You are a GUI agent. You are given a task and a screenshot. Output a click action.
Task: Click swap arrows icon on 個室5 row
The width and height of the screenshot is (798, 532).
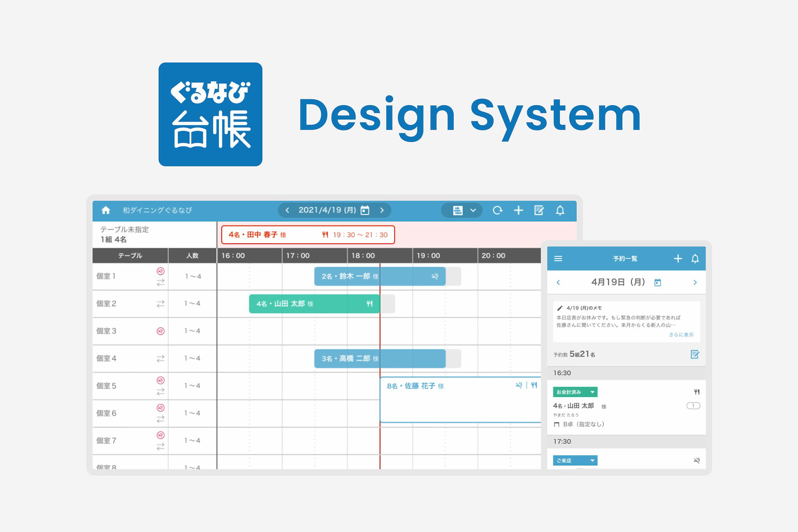tap(160, 392)
